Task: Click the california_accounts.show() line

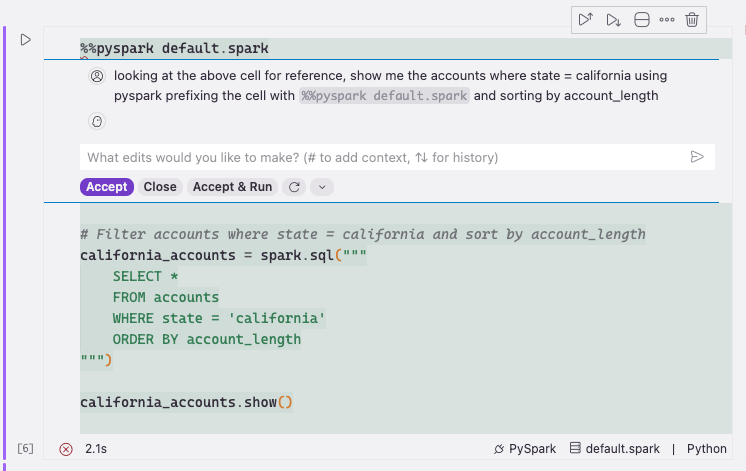Action: point(186,402)
